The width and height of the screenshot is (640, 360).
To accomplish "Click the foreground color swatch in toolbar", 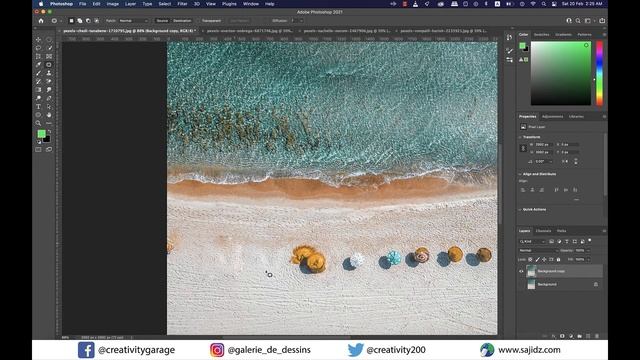I will click(41, 134).
